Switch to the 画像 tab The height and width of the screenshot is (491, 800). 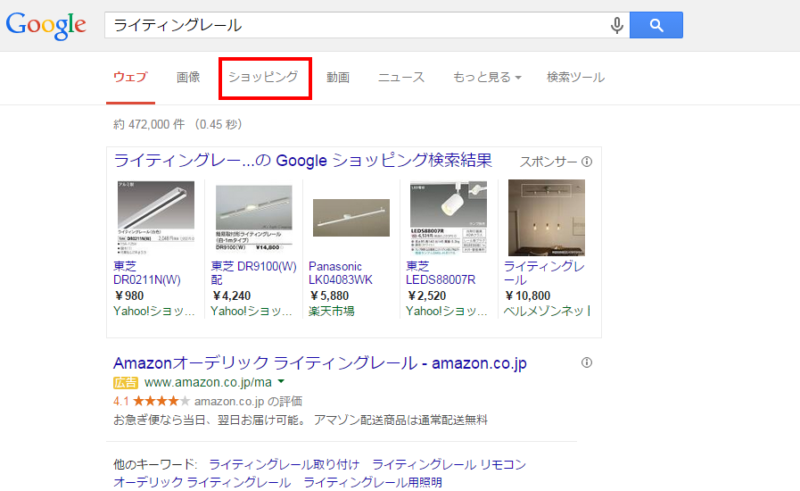188,78
